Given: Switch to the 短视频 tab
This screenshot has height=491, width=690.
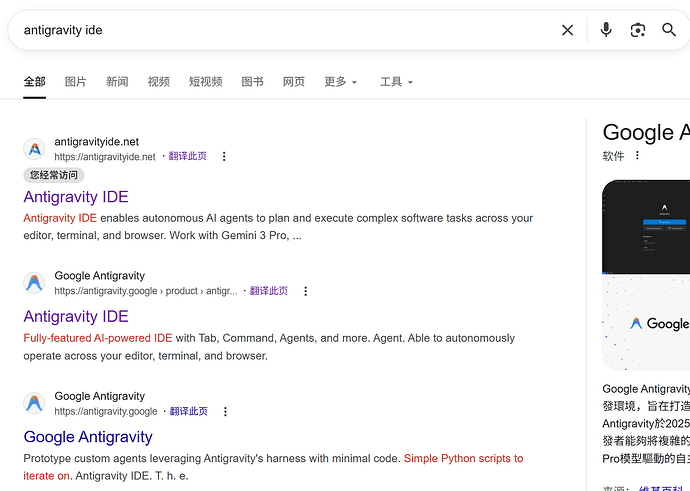Looking at the screenshot, I should 206,82.
